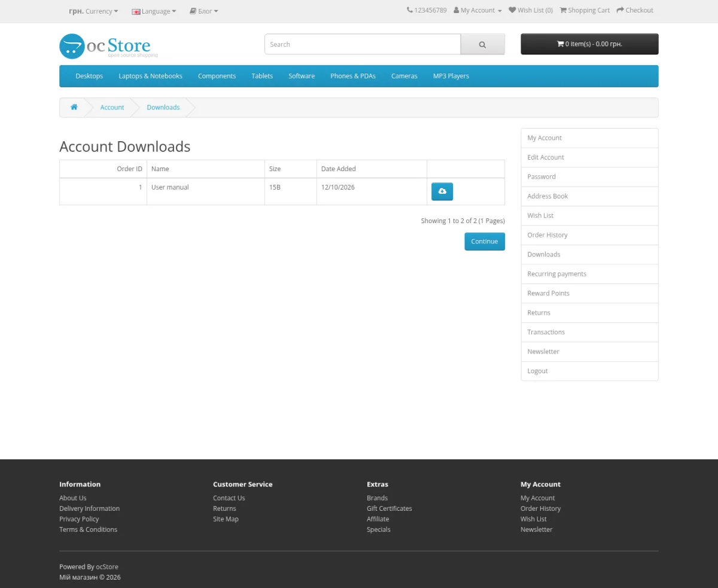718x588 pixels.
Task: Click the Search input field
Action: coord(363,44)
